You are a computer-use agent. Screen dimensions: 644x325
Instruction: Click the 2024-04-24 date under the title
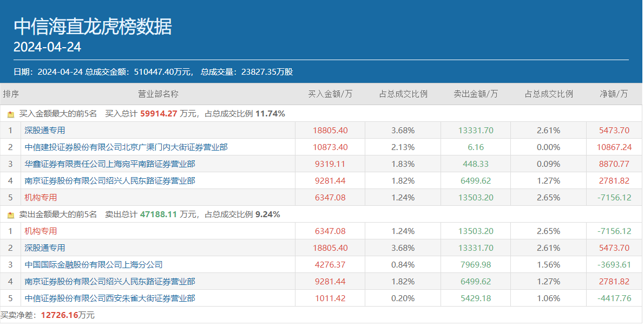point(47,48)
